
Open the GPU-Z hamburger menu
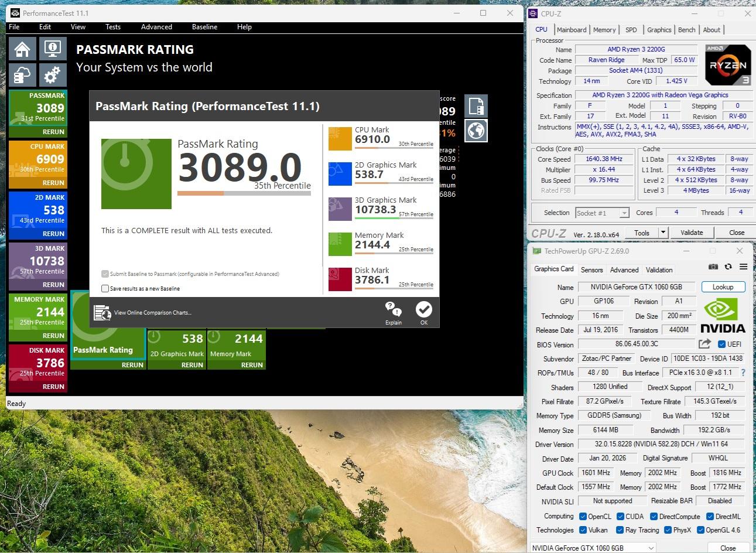click(743, 267)
